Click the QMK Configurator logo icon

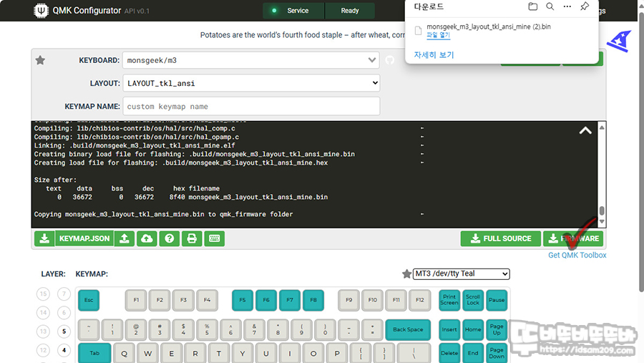coord(41,10)
